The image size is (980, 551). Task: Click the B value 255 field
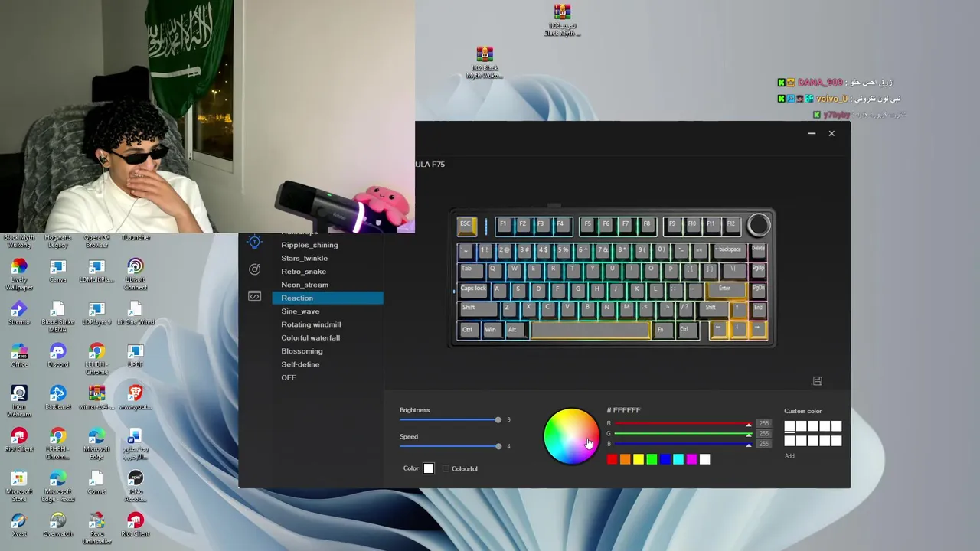(x=763, y=444)
